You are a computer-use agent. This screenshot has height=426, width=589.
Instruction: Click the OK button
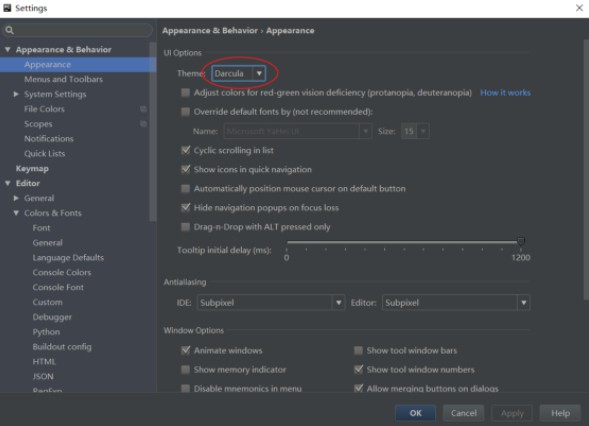(415, 413)
